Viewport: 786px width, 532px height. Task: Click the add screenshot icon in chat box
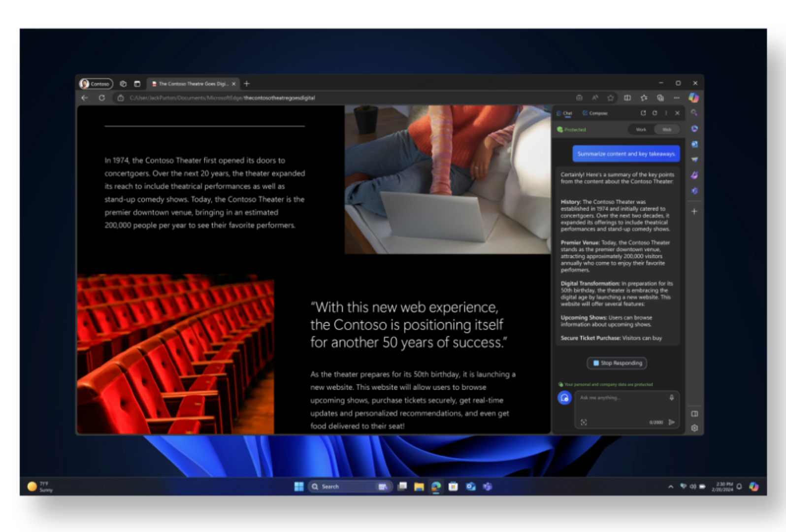pos(584,422)
